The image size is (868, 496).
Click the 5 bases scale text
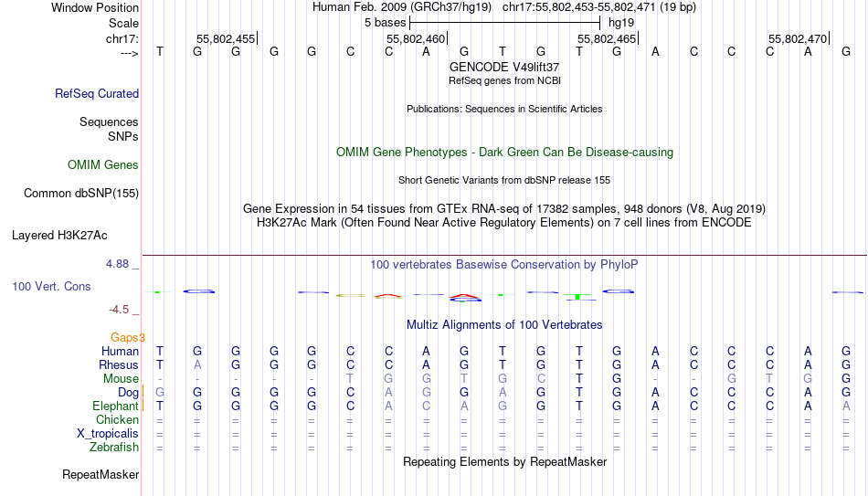(385, 23)
